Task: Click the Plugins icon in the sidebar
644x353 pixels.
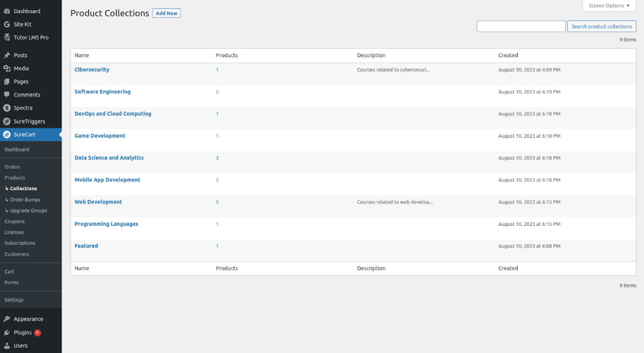Action: [7, 332]
